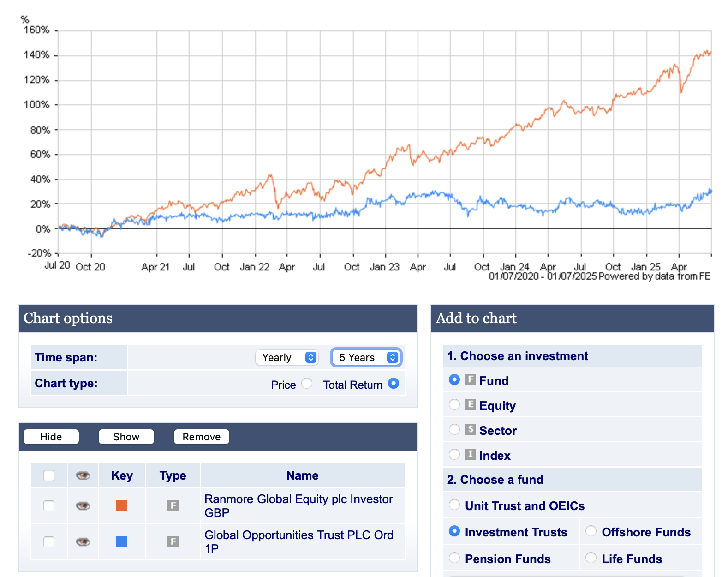Click the eye icon in table header
The height and width of the screenshot is (577, 728).
point(83,475)
